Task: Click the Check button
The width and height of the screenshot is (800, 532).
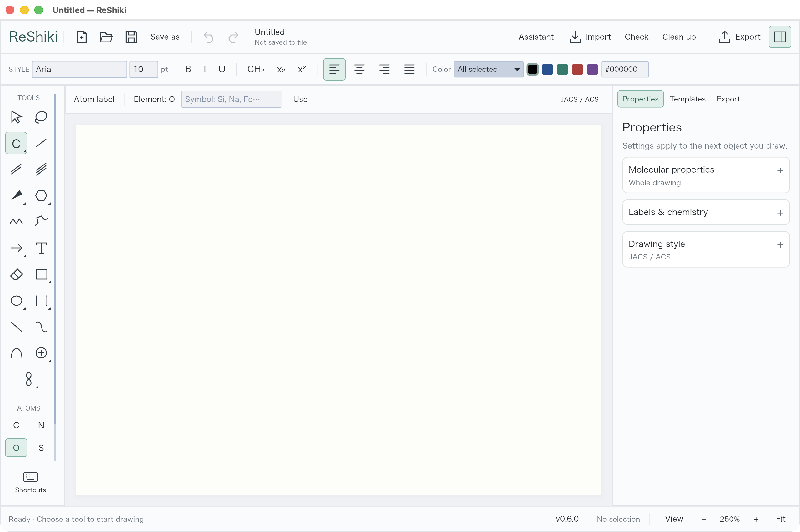Action: click(636, 37)
